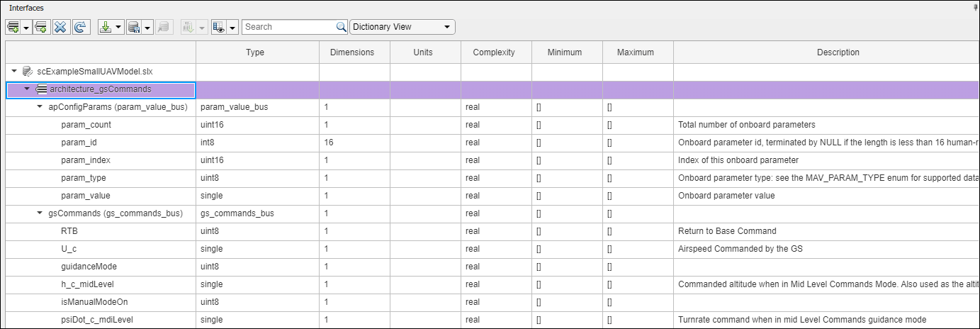Image resolution: width=980 pixels, height=329 pixels.
Task: Click the add interface icon
Action: pos(13,27)
